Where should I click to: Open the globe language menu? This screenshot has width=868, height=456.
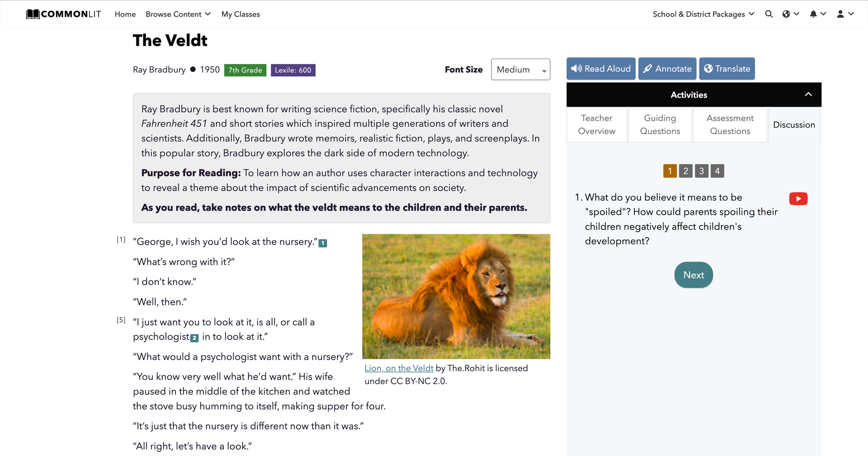pos(790,14)
